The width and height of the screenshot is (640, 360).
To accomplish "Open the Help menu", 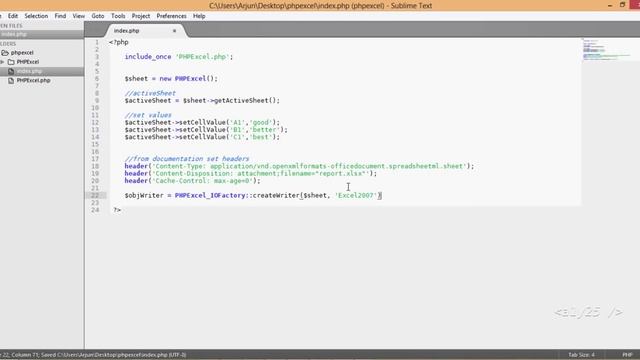I will click(x=199, y=16).
